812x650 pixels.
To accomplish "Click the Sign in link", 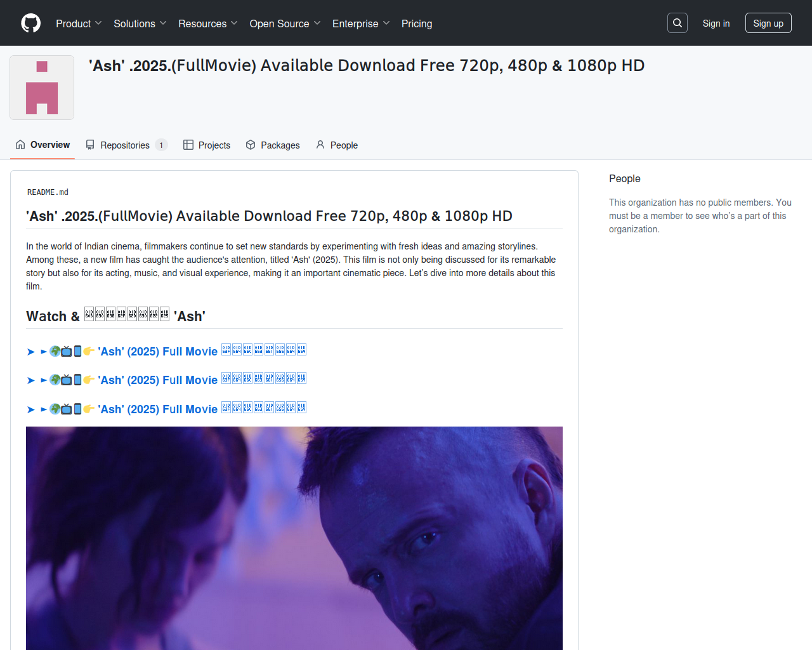I will click(x=716, y=23).
